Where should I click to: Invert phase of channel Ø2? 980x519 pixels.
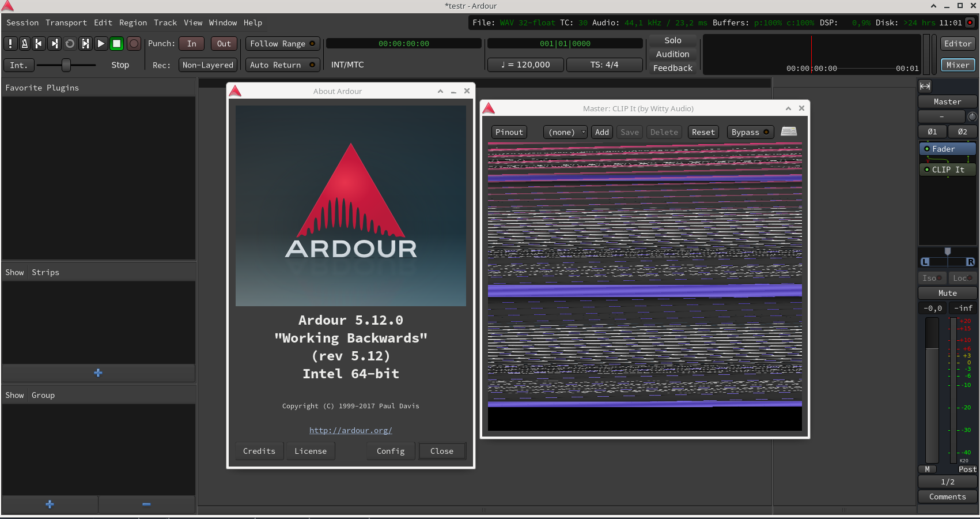tap(962, 131)
